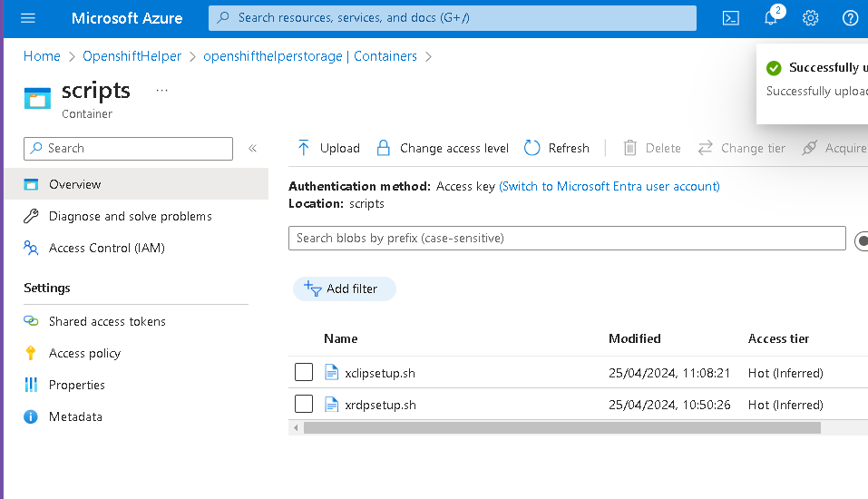
Task: Click the scripts container icon
Action: coord(37,98)
